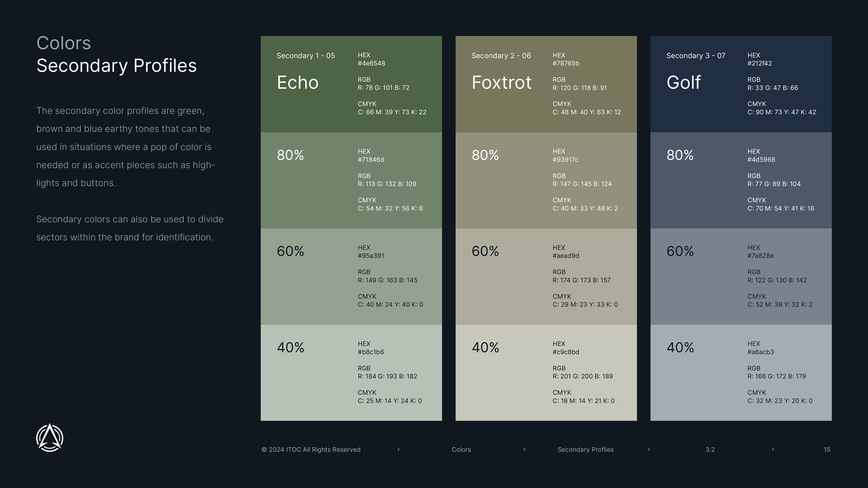Click the chevron after the copyright text
This screenshot has width=868, height=488.
coord(399,449)
